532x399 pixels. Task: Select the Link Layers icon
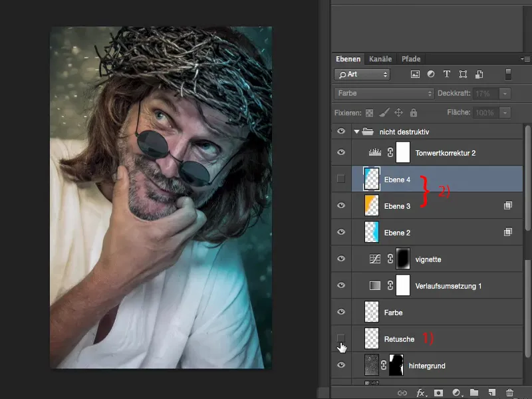(403, 393)
